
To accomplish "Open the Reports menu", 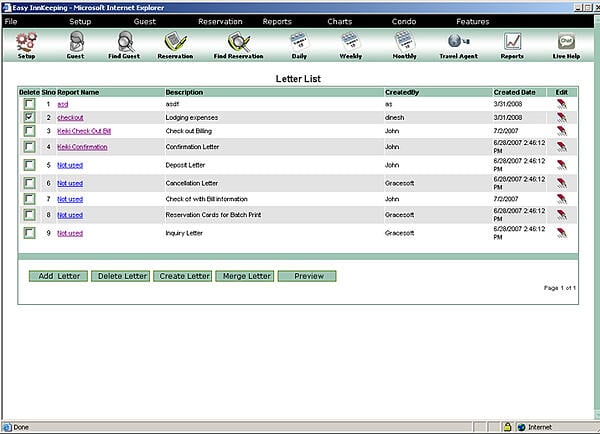I will (x=277, y=21).
